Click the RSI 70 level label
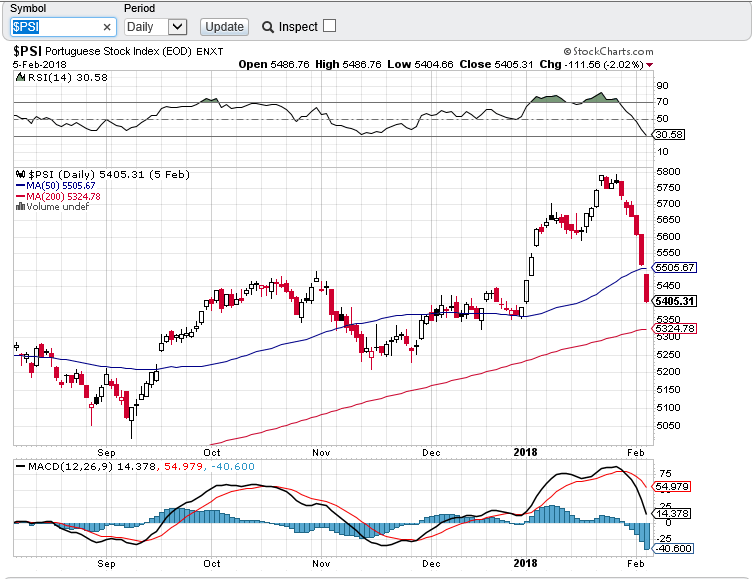This screenshot has height=579, width=752. [x=662, y=102]
